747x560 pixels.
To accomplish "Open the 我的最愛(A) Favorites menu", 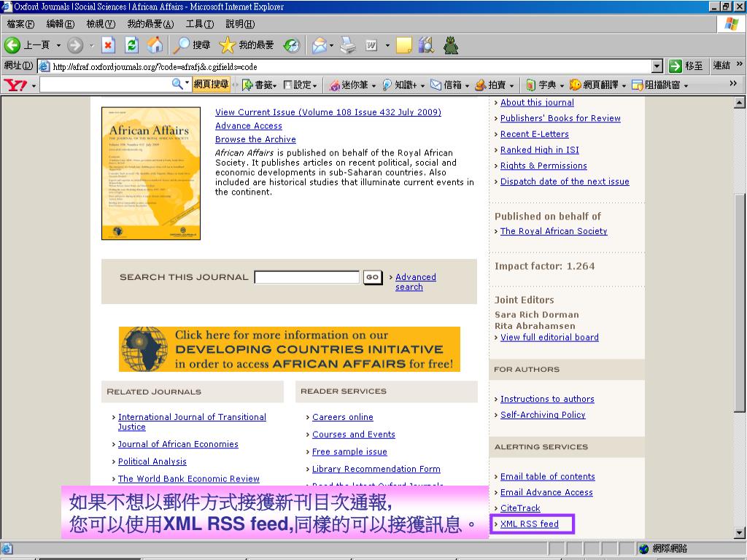I will [150, 24].
